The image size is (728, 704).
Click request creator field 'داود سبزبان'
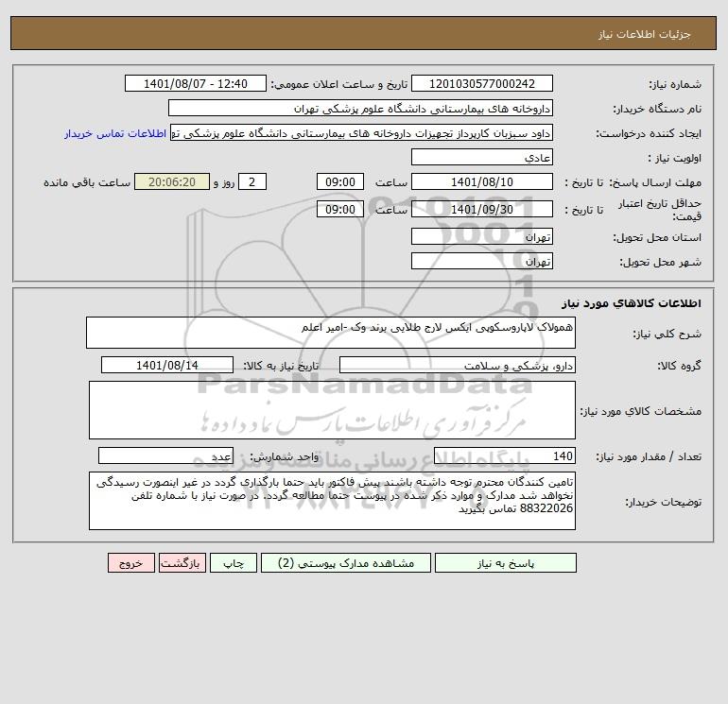(361, 133)
